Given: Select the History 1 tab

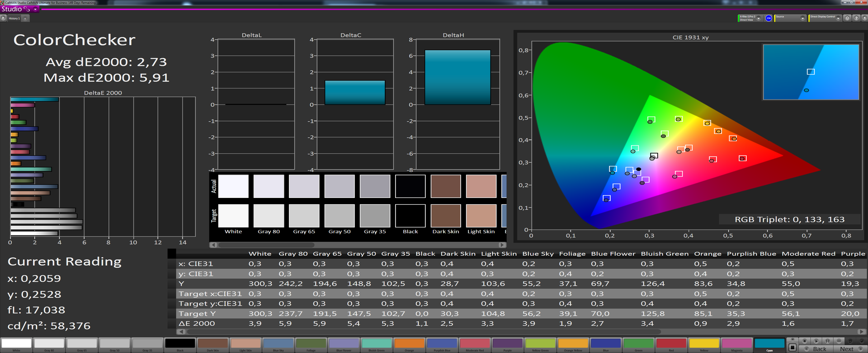Looking at the screenshot, I should pyautogui.click(x=14, y=19).
